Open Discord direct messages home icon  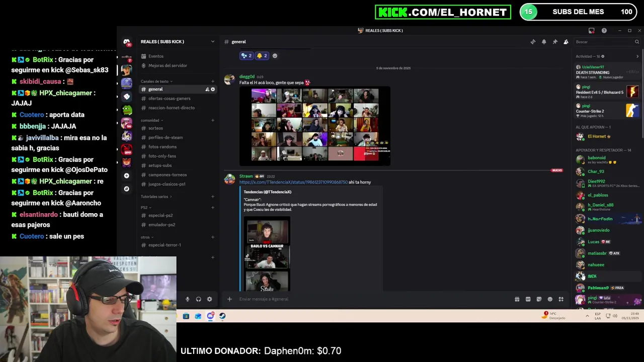127,42
